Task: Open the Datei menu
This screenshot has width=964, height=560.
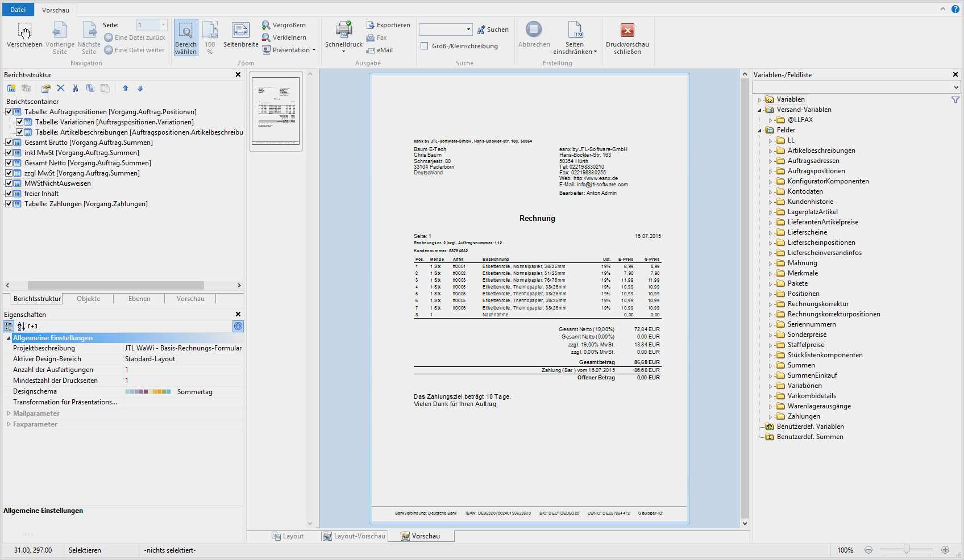Action: [18, 9]
